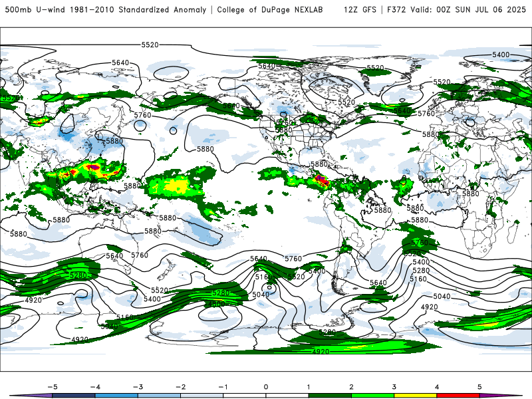532x399 pixels.
Task: Click the '5400' contour label in the Arctic
Action: [x=501, y=55]
